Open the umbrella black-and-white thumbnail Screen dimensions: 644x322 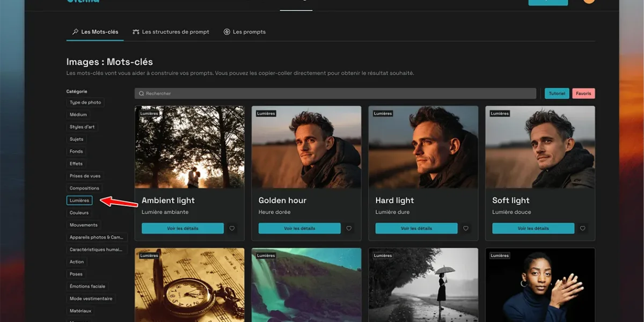pos(423,285)
